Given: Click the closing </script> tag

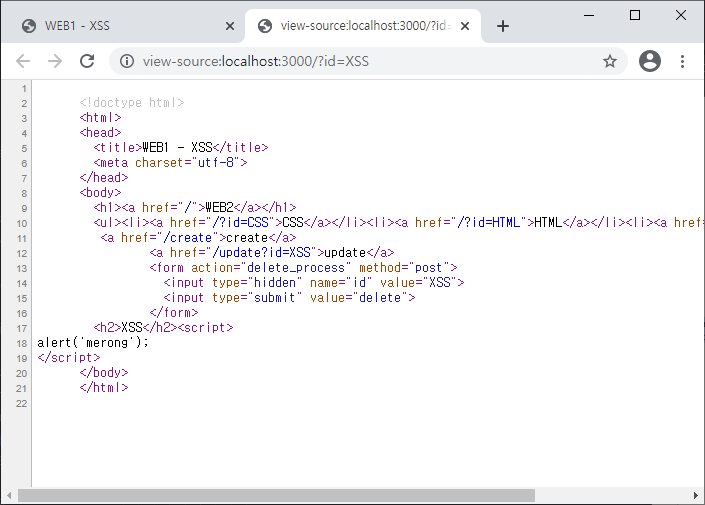Looking at the screenshot, I should [69, 358].
